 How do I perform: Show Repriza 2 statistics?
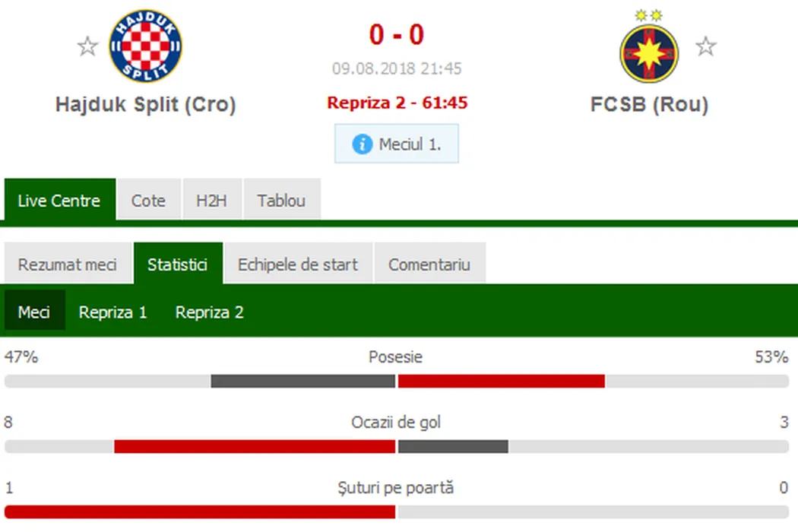tap(210, 312)
